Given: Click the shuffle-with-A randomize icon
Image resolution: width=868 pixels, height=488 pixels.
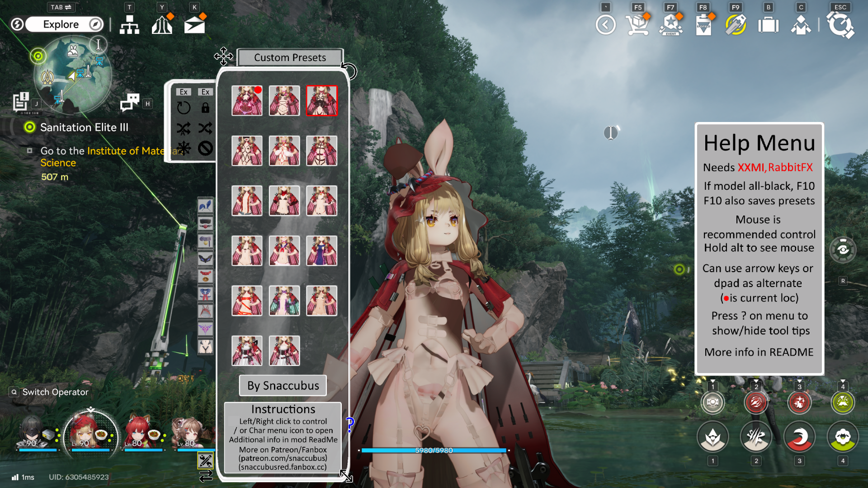Looking at the screenshot, I should point(184,128).
